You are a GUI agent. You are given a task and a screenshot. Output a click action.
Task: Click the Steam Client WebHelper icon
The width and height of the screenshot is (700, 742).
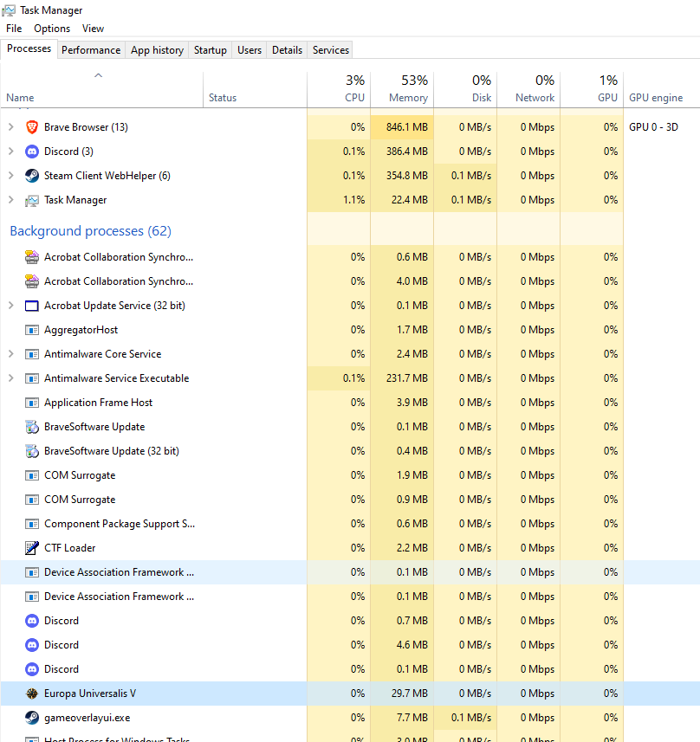tap(32, 176)
